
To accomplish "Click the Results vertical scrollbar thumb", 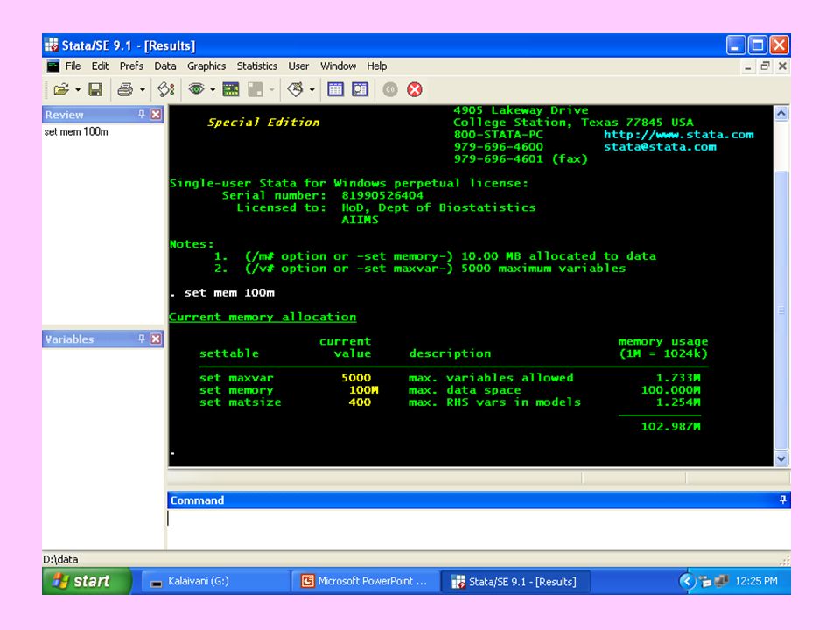I will point(781,310).
